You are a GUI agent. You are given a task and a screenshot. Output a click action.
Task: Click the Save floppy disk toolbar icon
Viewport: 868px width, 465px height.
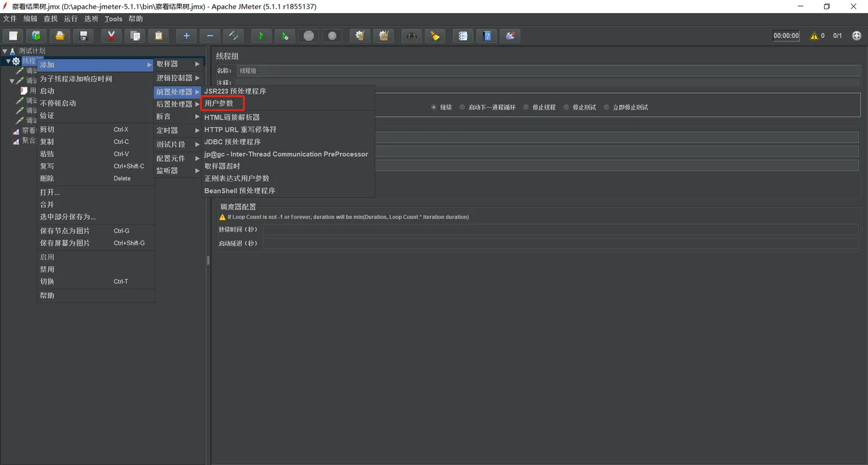coord(83,36)
